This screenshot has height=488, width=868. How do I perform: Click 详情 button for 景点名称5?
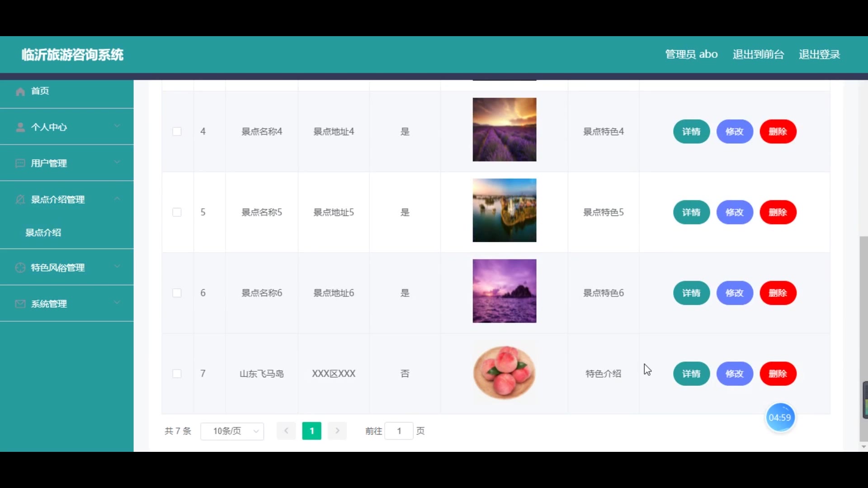691,212
